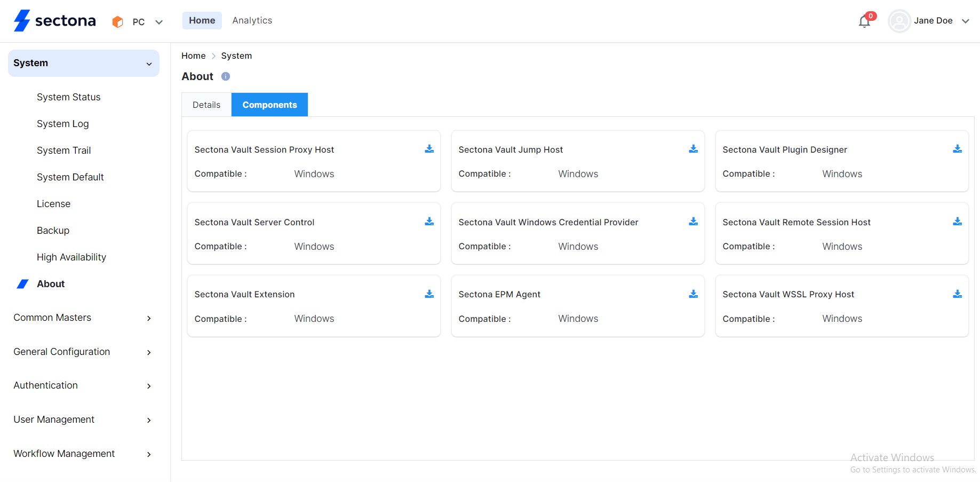Open the notification bell
Image resolution: width=980 pixels, height=482 pixels.
[x=864, y=21]
